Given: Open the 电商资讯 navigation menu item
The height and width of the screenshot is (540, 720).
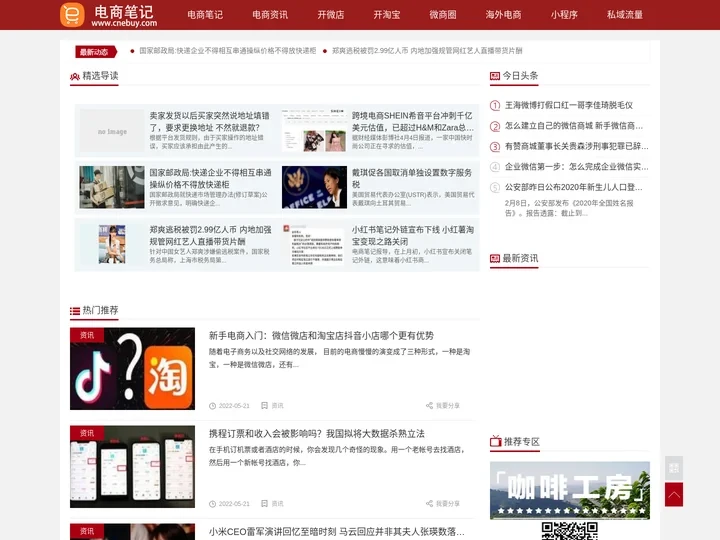Looking at the screenshot, I should tap(270, 15).
